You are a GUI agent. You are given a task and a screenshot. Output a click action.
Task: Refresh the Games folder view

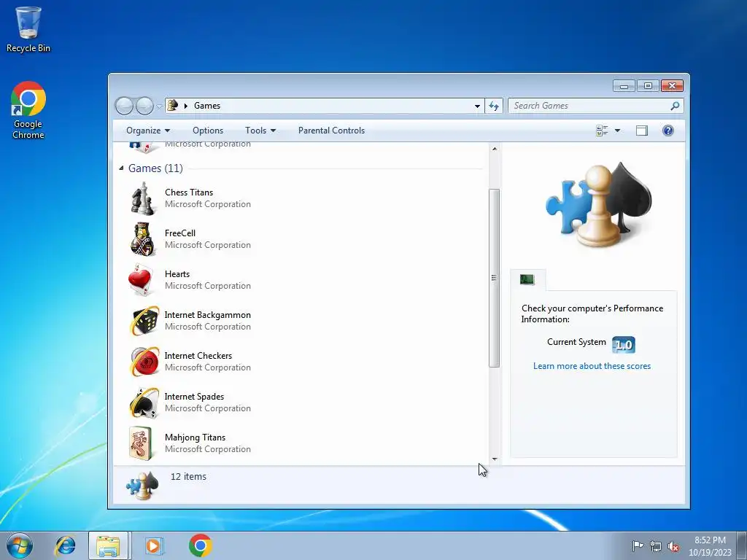pyautogui.click(x=494, y=106)
